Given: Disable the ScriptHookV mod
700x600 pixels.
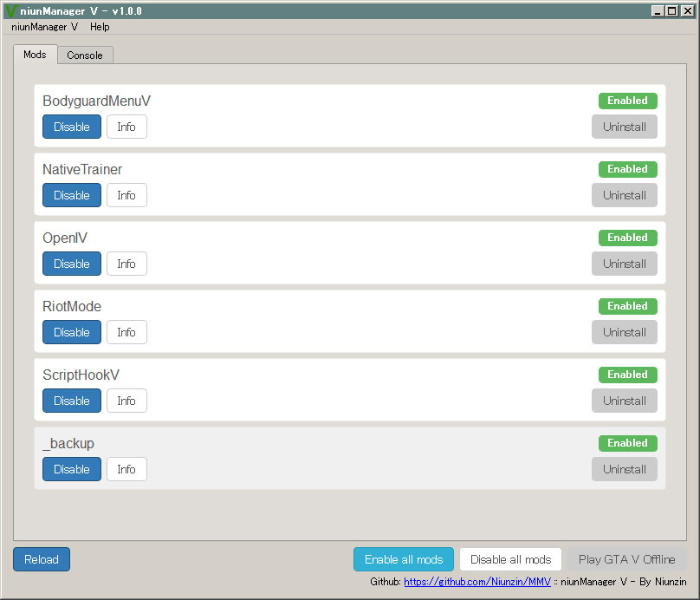Looking at the screenshot, I should tap(72, 401).
